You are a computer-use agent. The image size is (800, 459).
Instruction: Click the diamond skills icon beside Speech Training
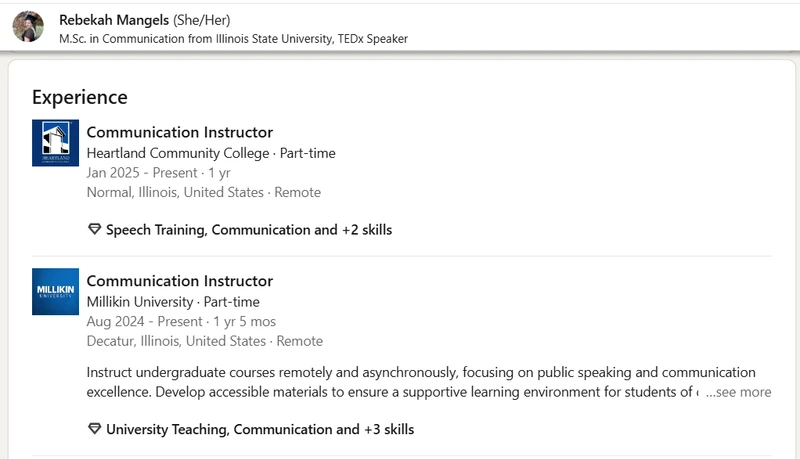(94, 229)
